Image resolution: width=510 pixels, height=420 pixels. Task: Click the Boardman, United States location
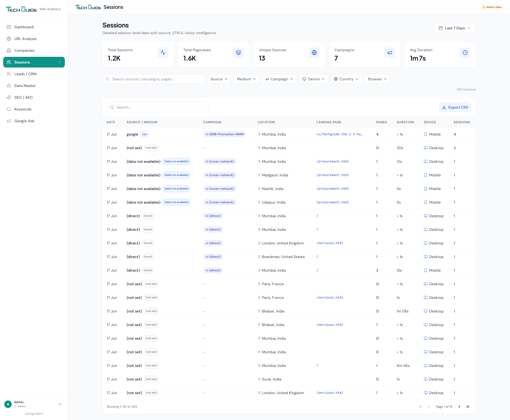(283, 257)
